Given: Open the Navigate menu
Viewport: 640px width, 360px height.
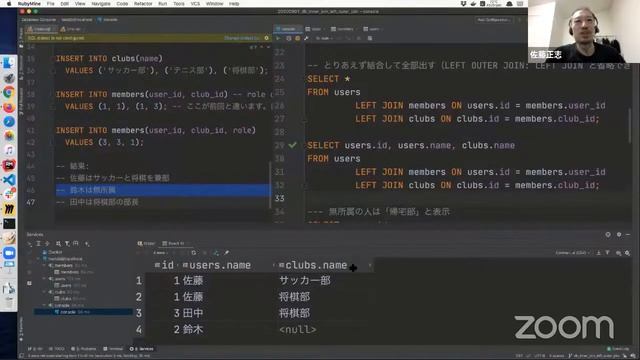Looking at the screenshot, I should click(101, 4).
